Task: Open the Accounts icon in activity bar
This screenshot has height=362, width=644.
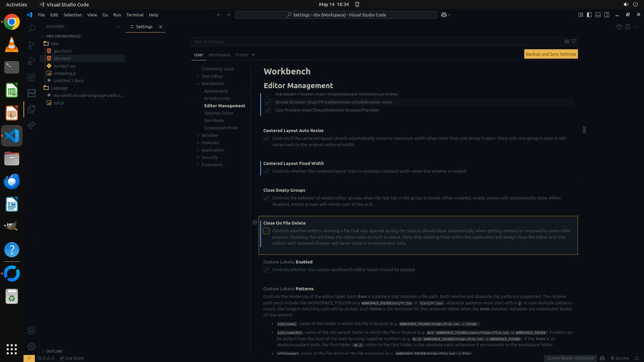Action: [32, 330]
